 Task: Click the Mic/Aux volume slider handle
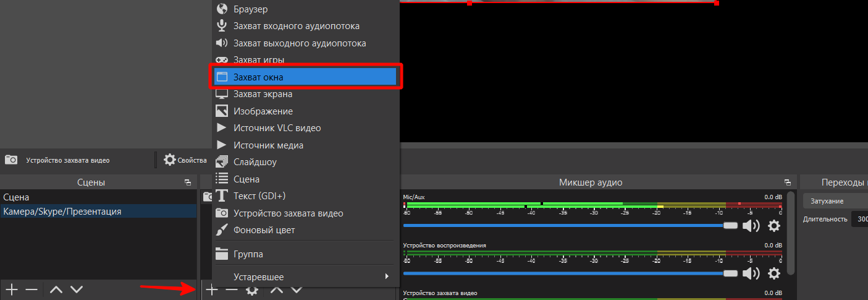(x=730, y=226)
